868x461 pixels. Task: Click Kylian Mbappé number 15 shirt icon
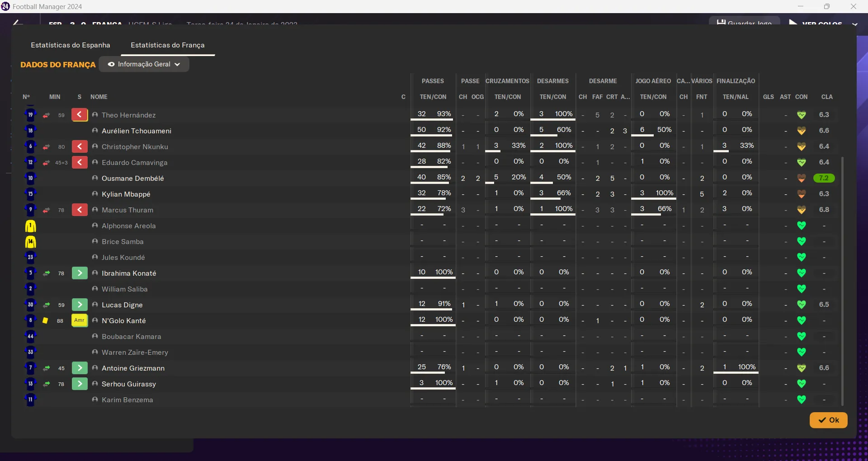(30, 194)
